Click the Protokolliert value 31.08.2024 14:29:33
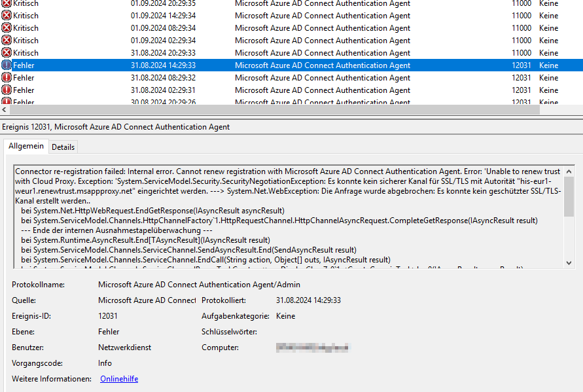This screenshot has height=392, width=583. point(308,300)
